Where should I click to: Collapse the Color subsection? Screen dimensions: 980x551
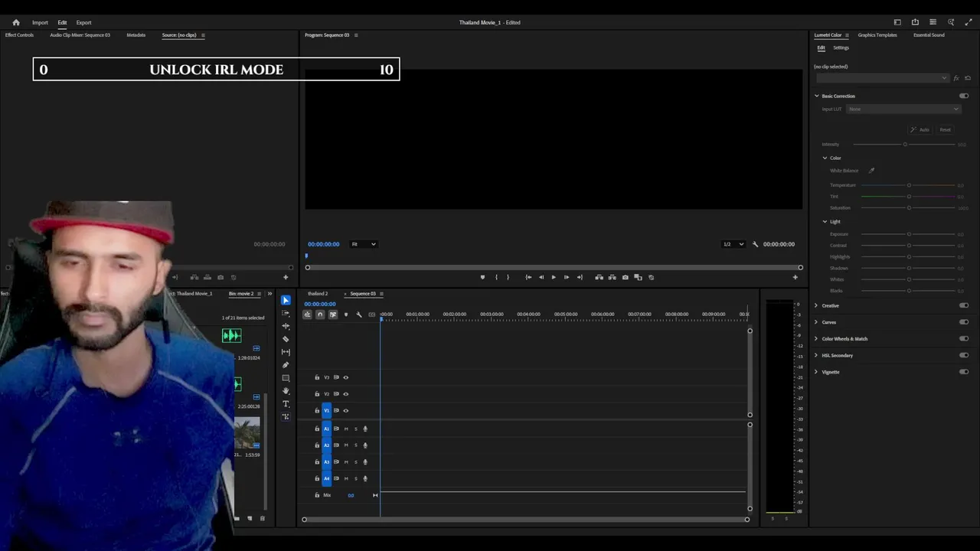(x=825, y=158)
